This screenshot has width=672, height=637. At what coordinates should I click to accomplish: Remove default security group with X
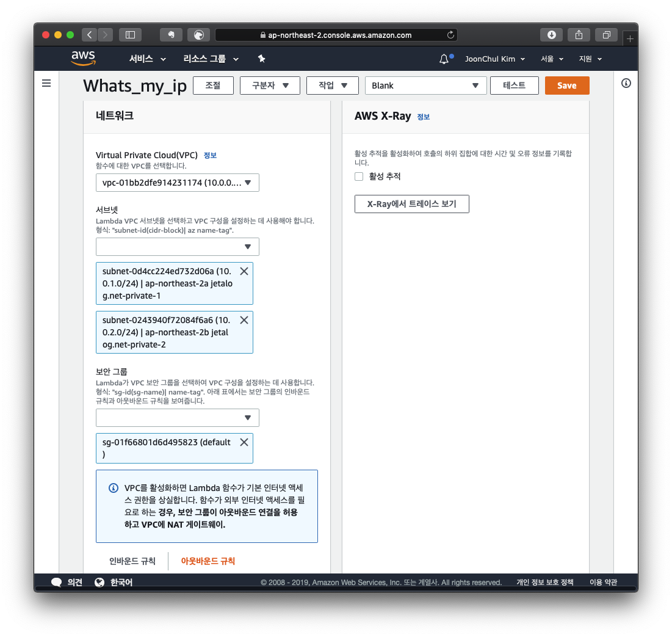pyautogui.click(x=244, y=442)
